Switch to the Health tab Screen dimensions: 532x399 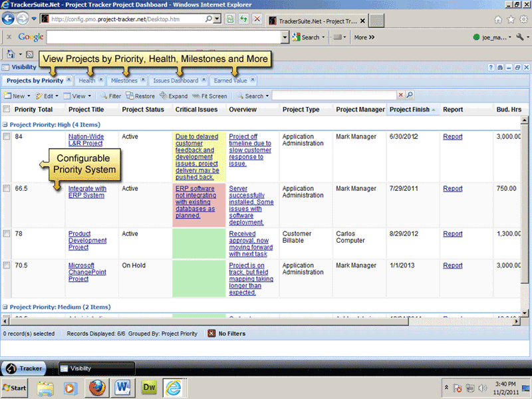[87, 80]
